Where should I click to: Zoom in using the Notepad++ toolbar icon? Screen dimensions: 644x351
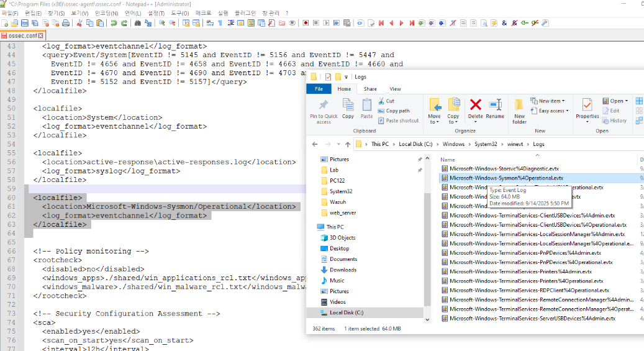[162, 23]
